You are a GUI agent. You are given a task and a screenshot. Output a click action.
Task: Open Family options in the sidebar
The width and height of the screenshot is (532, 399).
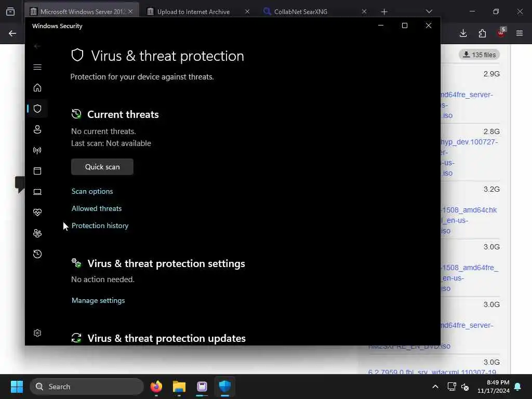coord(37,233)
